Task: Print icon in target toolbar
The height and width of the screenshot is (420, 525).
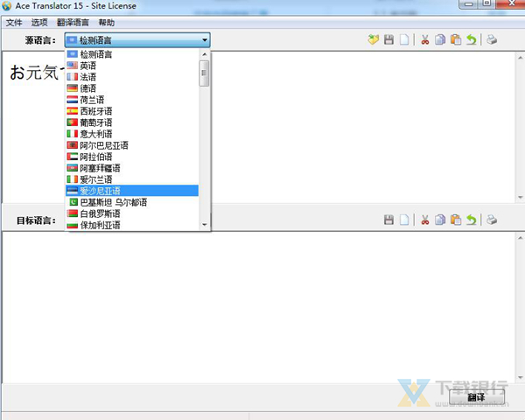Action: click(x=492, y=220)
